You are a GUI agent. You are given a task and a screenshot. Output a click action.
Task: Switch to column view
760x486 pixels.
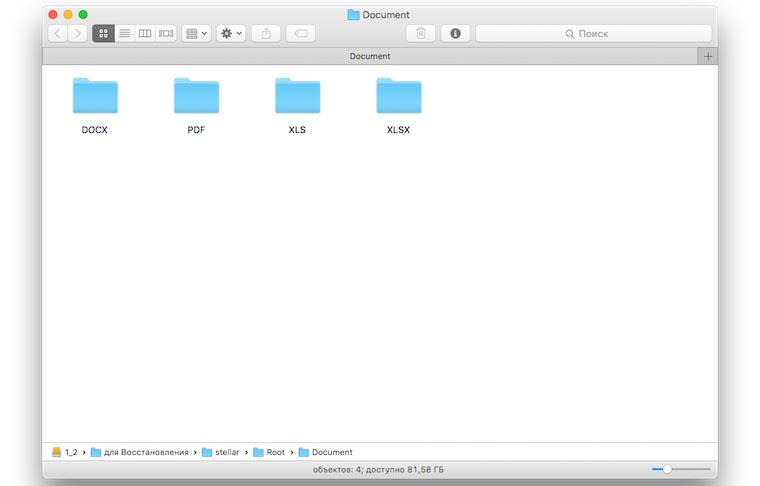(x=145, y=33)
